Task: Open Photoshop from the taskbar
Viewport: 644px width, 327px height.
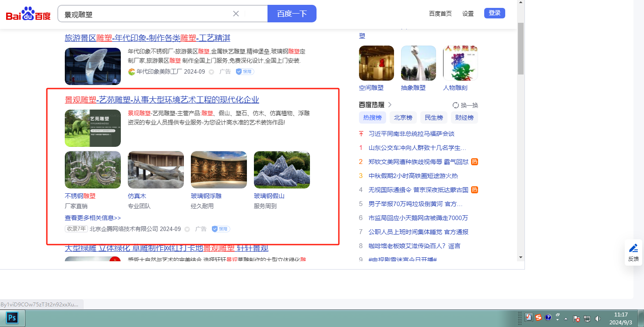Action: (12, 317)
